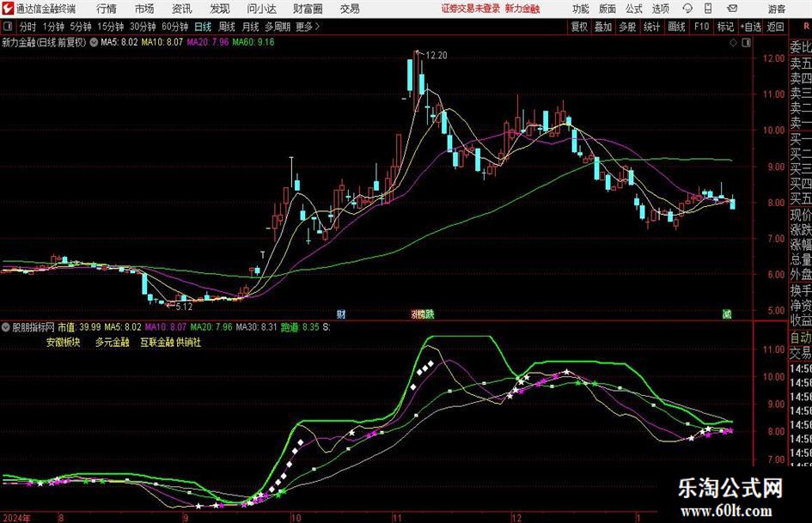The height and width of the screenshot is (523, 812).
Task: Click the MA60: 9.16 indicator value
Action: click(253, 42)
